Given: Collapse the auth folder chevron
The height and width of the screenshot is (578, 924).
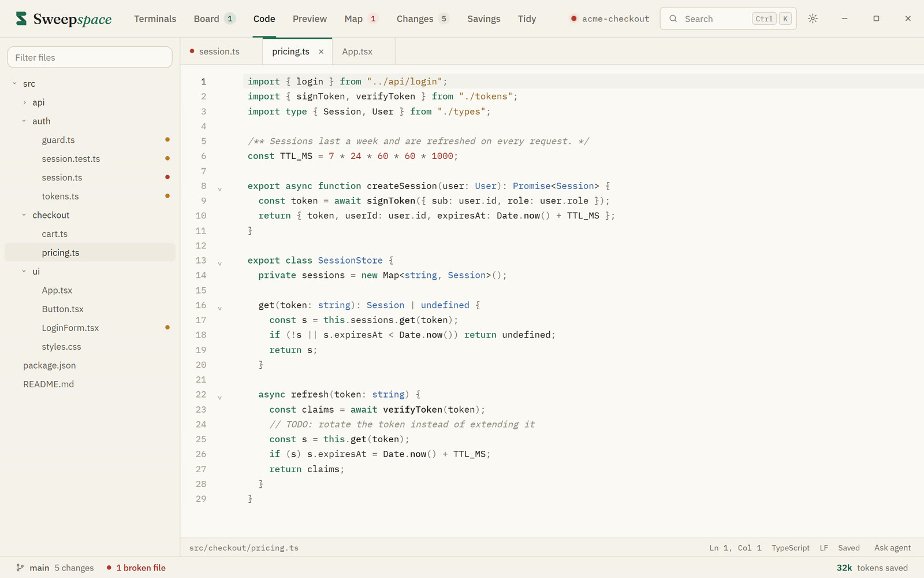Looking at the screenshot, I should pos(24,121).
